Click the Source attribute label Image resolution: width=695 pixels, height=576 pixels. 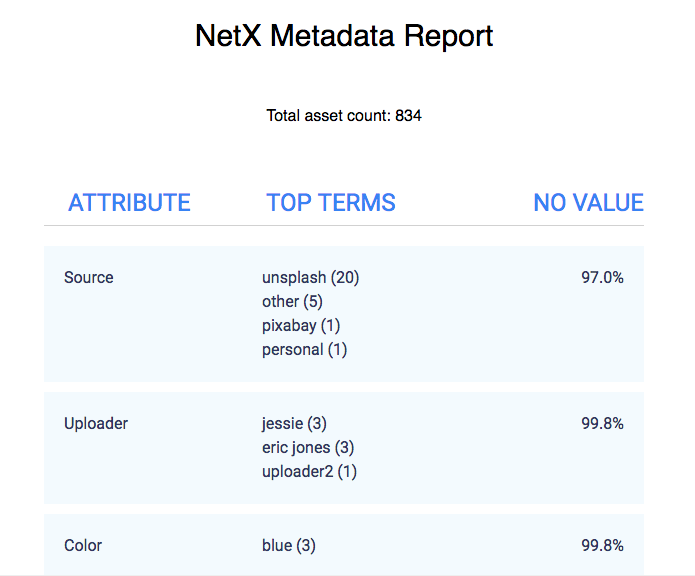pos(89,278)
